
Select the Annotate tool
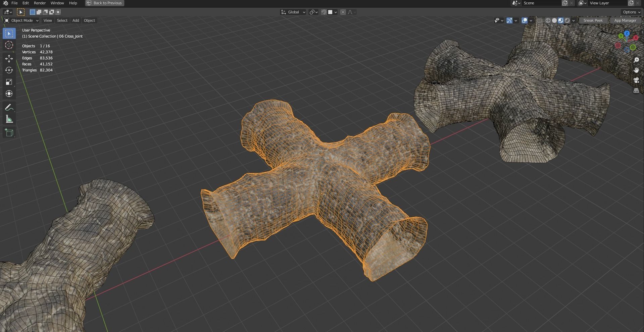9,107
